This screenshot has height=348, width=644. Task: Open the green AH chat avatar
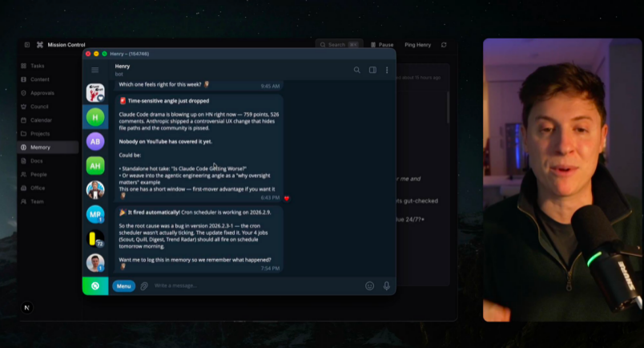(95, 166)
